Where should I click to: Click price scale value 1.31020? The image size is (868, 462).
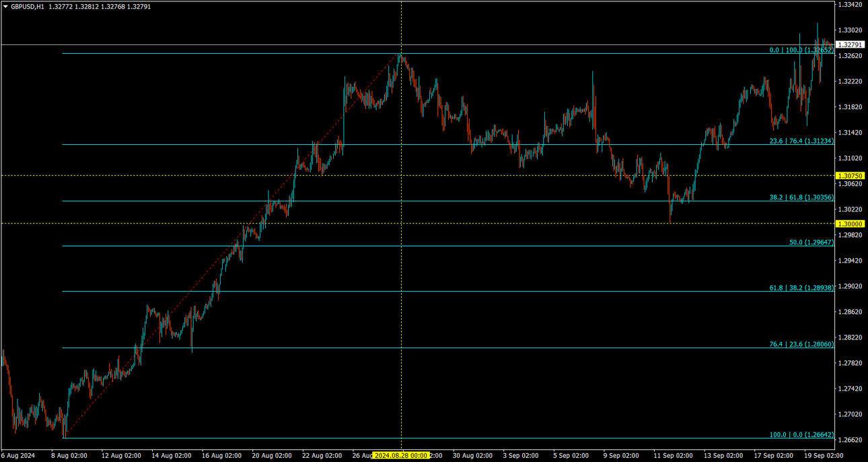(851, 158)
